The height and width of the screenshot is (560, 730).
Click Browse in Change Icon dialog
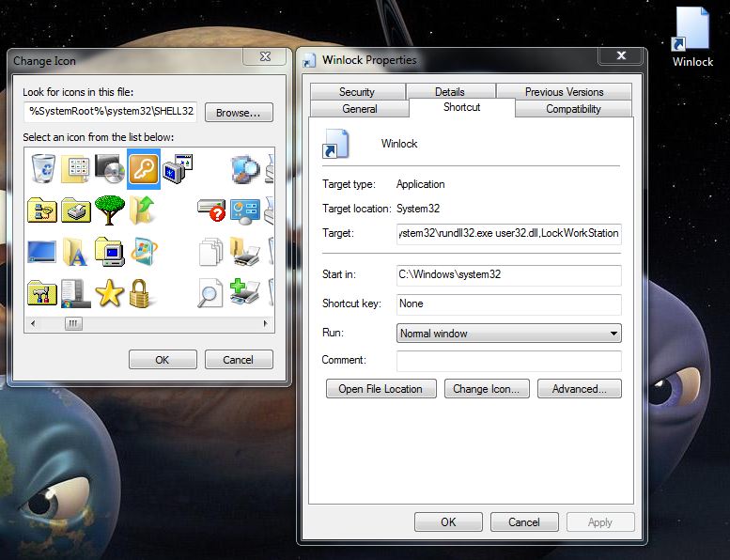[x=239, y=113]
